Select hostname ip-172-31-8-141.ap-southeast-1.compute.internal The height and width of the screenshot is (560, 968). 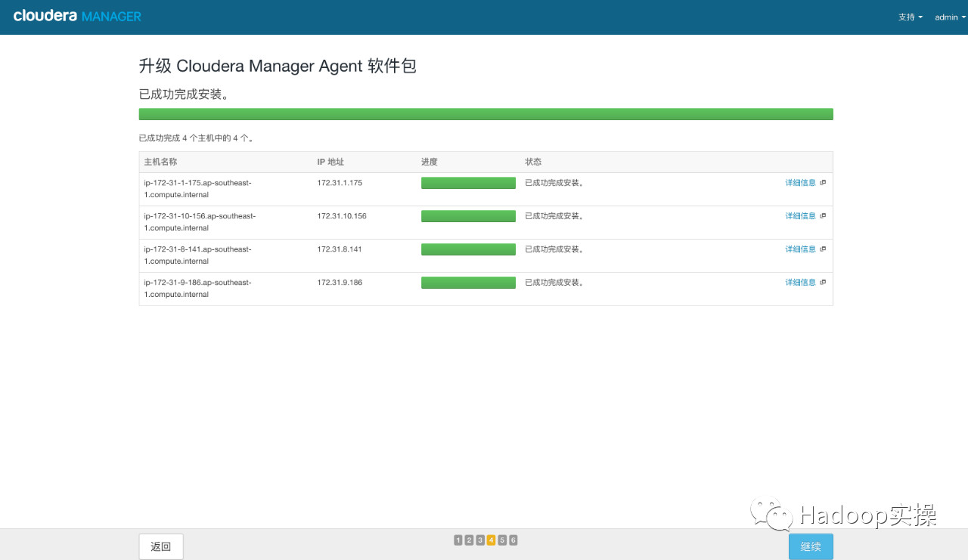coord(198,255)
